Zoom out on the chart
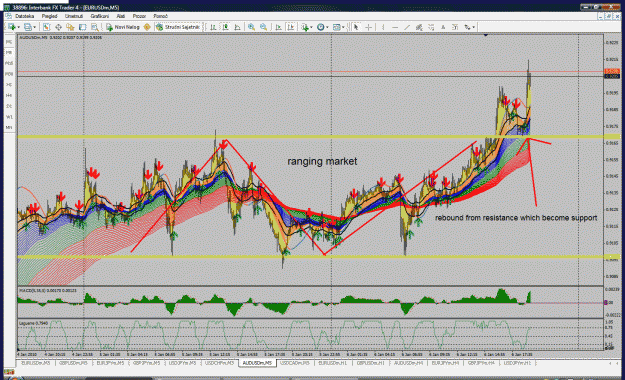 point(263,27)
